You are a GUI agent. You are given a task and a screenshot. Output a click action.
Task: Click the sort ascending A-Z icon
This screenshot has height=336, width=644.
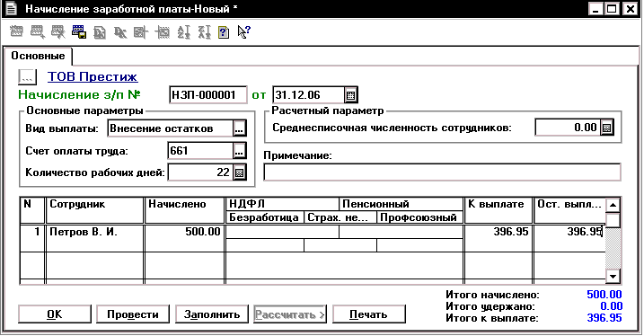(183, 32)
